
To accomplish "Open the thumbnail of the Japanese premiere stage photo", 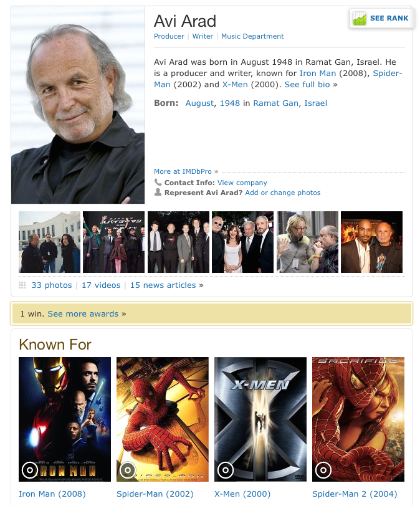I will (x=113, y=242).
